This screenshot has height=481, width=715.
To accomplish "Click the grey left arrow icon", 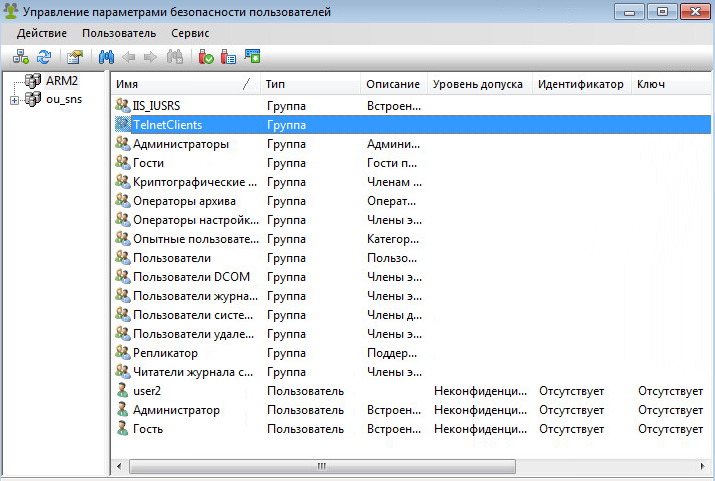I will pos(129,57).
